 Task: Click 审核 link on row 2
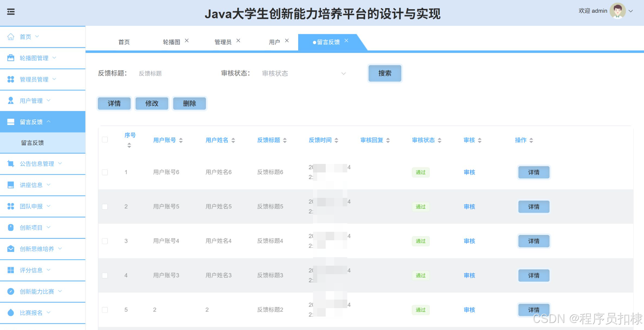(x=469, y=207)
